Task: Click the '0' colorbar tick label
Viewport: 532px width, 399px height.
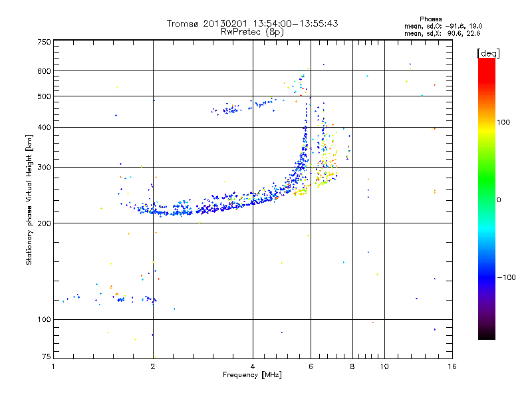Action: click(499, 200)
